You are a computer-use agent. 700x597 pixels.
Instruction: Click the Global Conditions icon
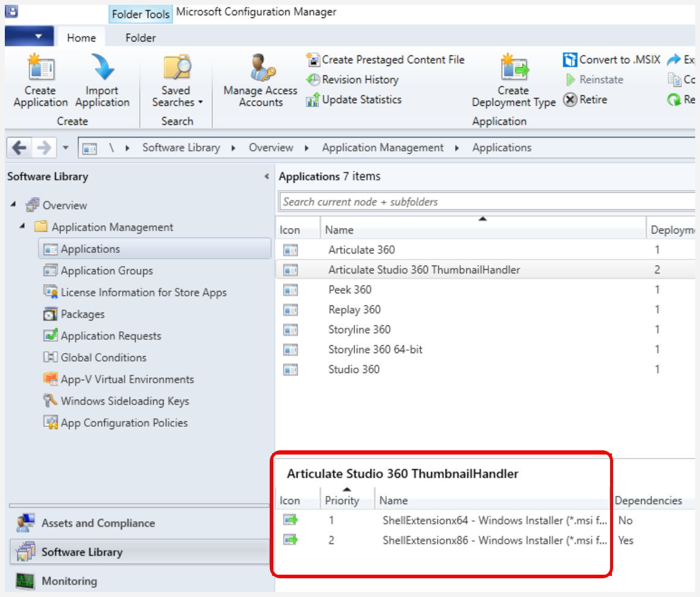[51, 357]
